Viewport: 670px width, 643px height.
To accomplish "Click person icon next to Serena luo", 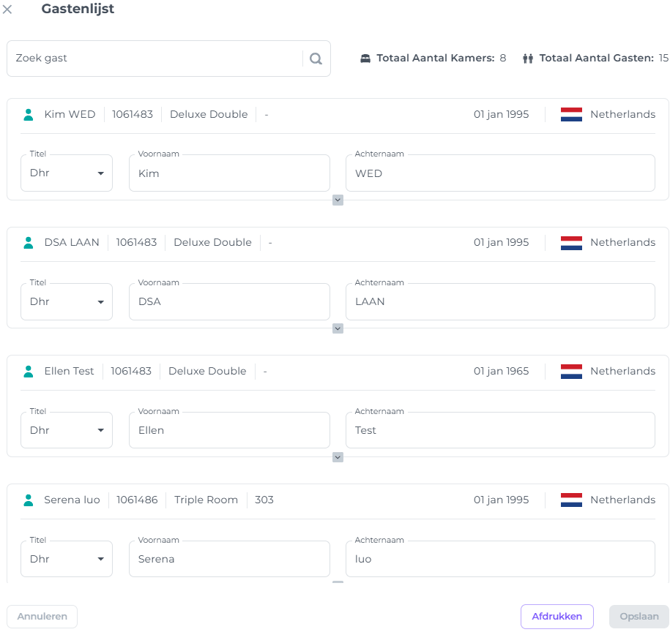I will (x=29, y=500).
